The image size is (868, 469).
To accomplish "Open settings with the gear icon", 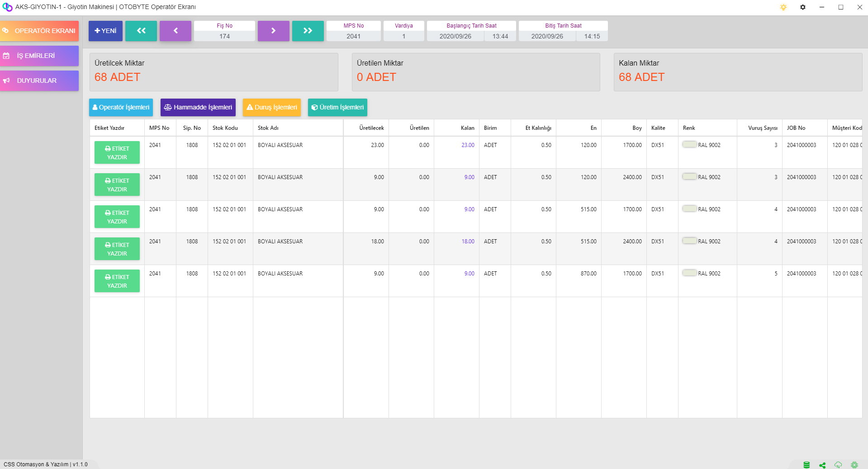I will 803,7.
